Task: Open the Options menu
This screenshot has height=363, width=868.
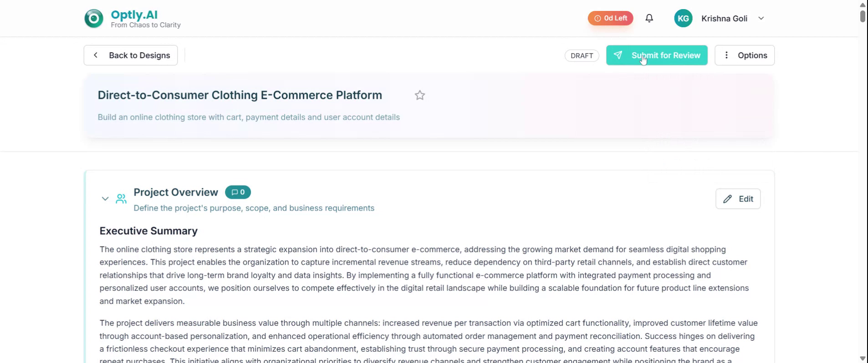Action: click(744, 55)
